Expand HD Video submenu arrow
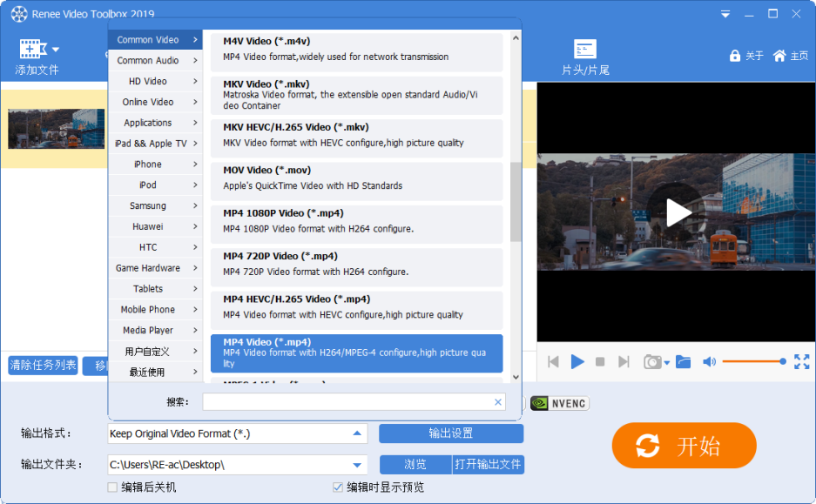Screen dimensions: 816x504 195,81
